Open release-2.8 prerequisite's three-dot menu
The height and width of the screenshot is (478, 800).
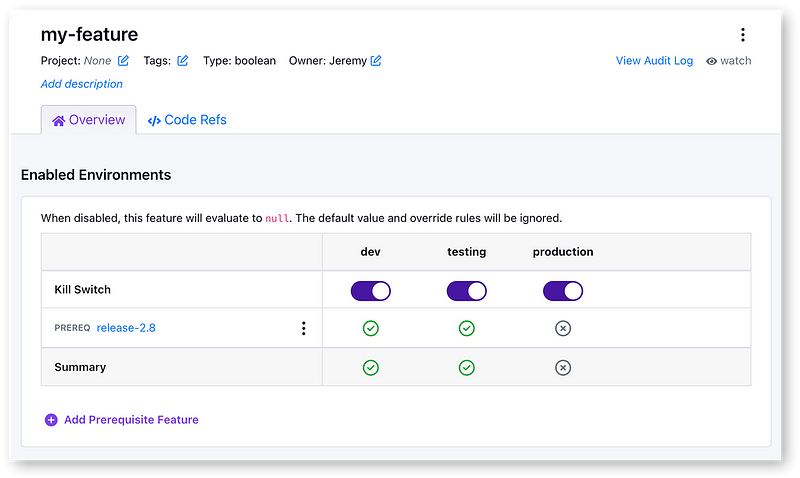coord(304,328)
